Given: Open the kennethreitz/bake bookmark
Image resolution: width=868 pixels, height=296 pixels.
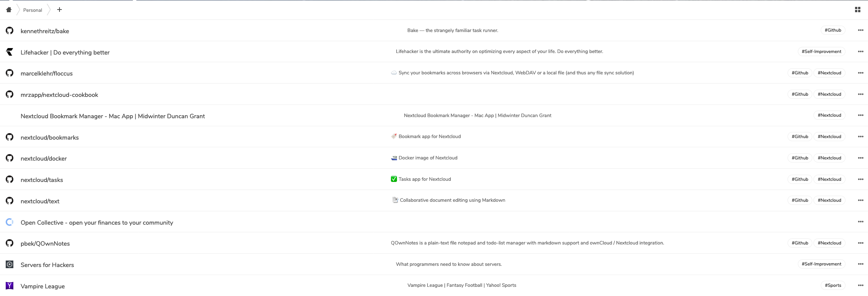Looking at the screenshot, I should point(45,31).
